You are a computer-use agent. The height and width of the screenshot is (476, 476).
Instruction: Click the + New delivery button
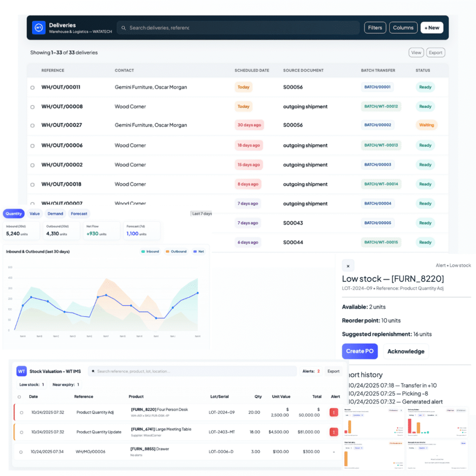click(431, 28)
